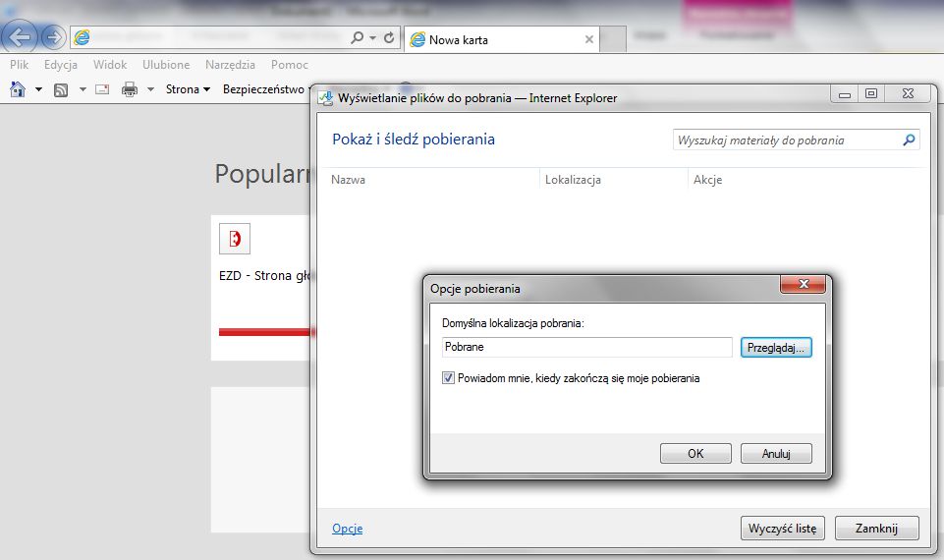This screenshot has height=560, width=944.
Task: Click the downloads search magnifier icon
Action: coord(909,140)
